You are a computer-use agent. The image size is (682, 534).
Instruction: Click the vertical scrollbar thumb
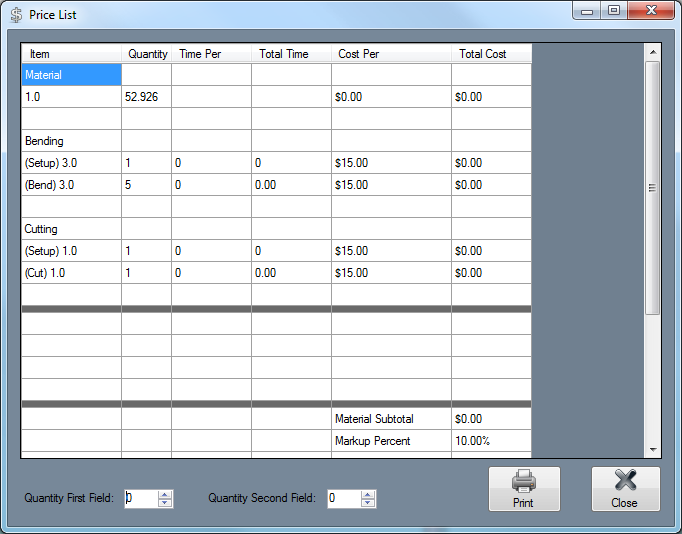652,187
